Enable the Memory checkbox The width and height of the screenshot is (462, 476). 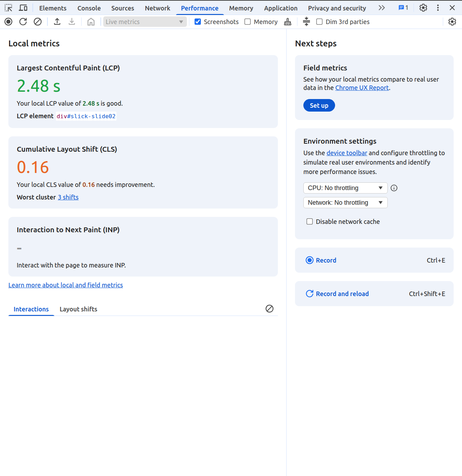pyautogui.click(x=248, y=22)
